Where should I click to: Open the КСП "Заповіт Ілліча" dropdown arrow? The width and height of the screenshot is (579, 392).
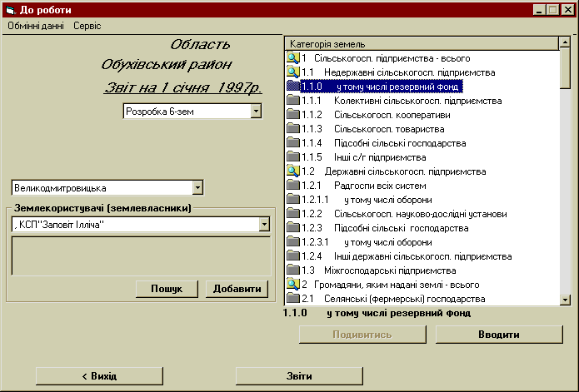point(264,224)
